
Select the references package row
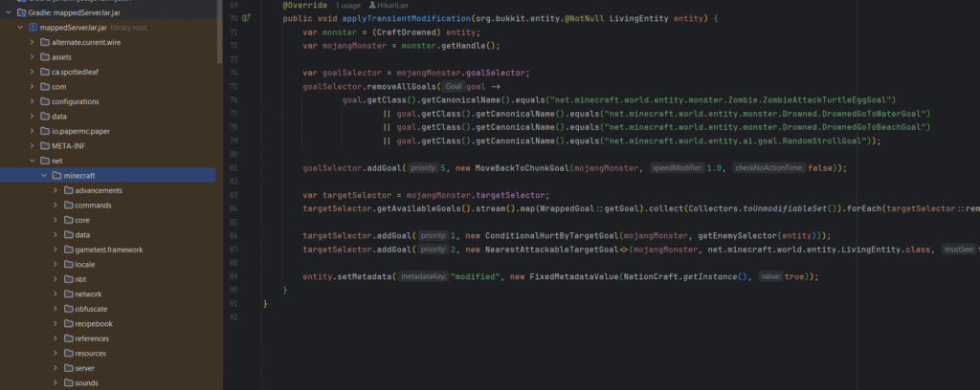pyautogui.click(x=107, y=338)
